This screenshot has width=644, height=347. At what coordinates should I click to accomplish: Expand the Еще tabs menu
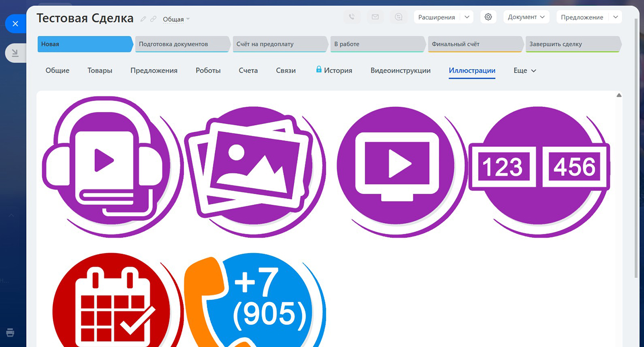(525, 71)
